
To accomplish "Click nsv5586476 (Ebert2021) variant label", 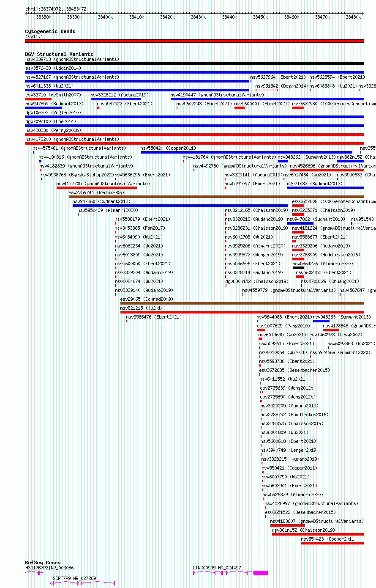I will [154, 317].
